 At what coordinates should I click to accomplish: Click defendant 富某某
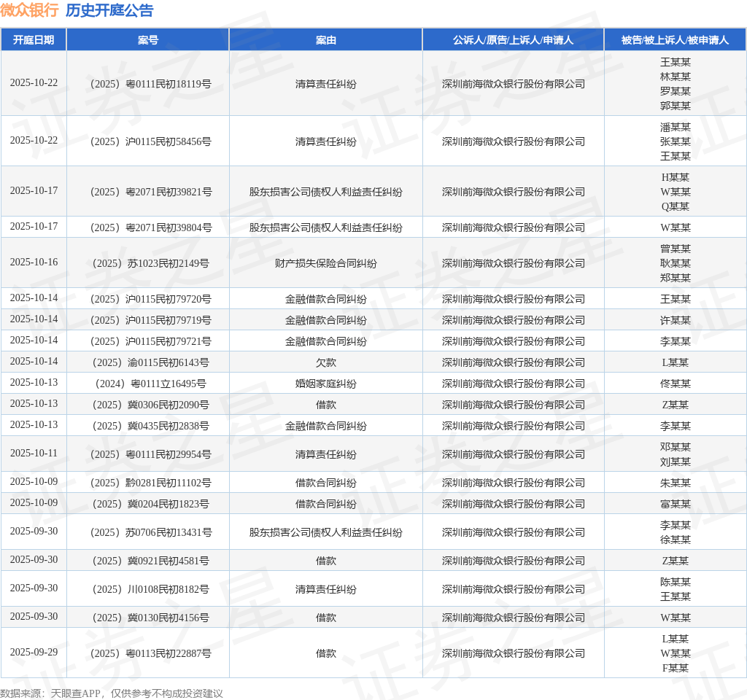(x=675, y=504)
